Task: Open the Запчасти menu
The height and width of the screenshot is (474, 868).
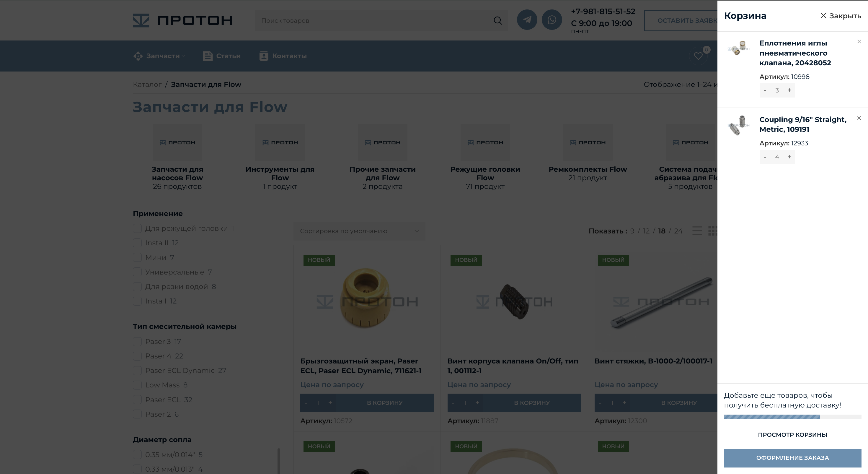Action: tap(159, 56)
